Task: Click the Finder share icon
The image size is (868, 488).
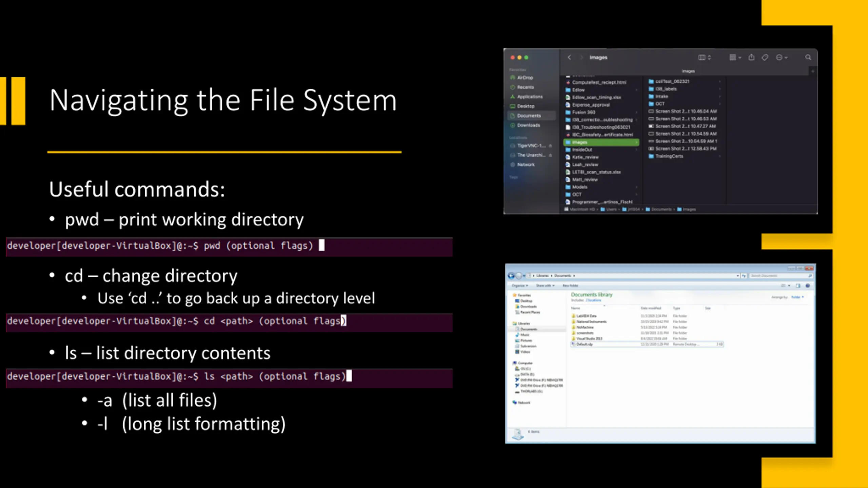Action: pos(751,57)
